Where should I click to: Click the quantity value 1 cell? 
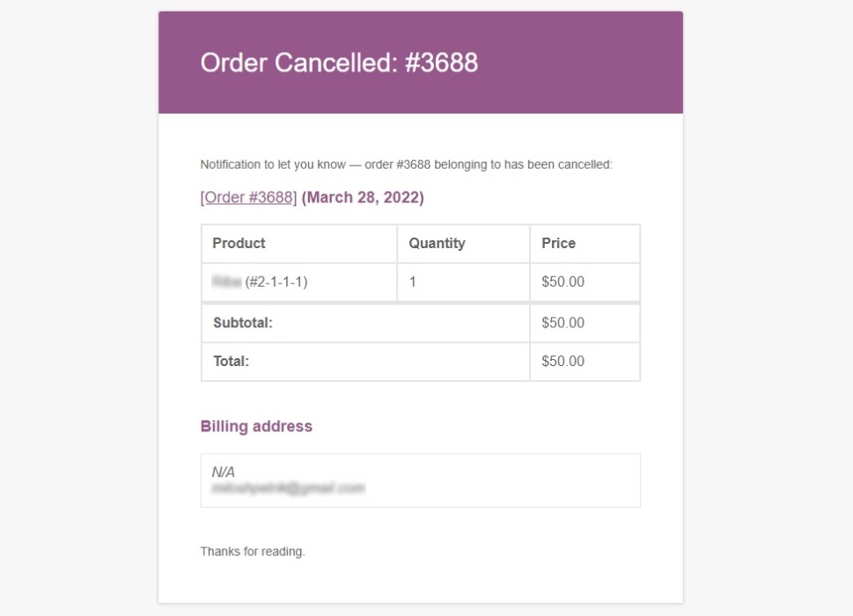pos(463,282)
